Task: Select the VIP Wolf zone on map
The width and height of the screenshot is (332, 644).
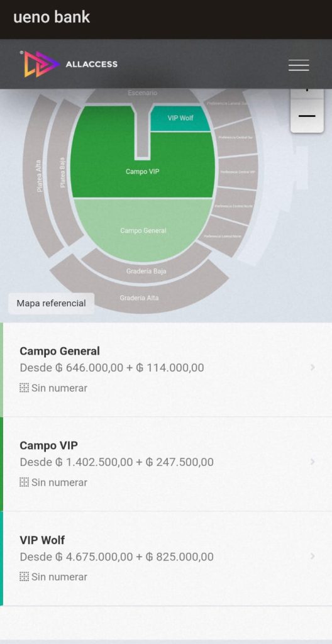Action: tap(180, 118)
